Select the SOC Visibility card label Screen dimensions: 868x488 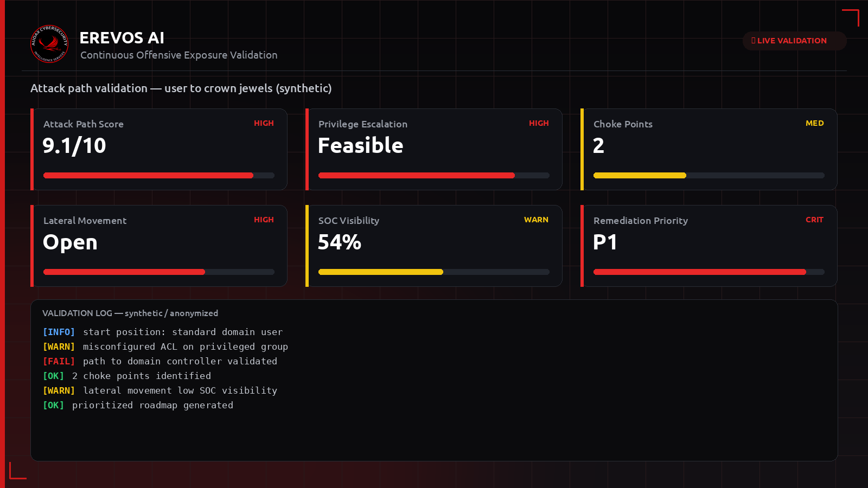(x=349, y=221)
